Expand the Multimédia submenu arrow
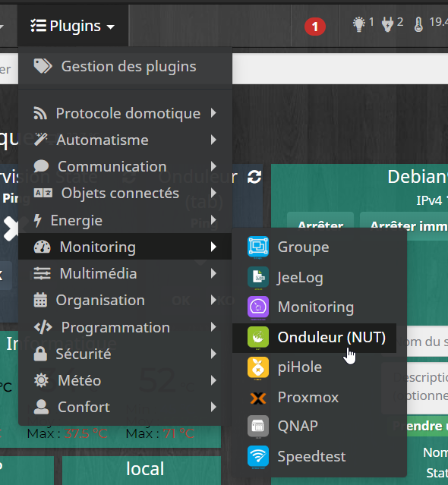This screenshot has width=448, height=485. click(x=213, y=273)
